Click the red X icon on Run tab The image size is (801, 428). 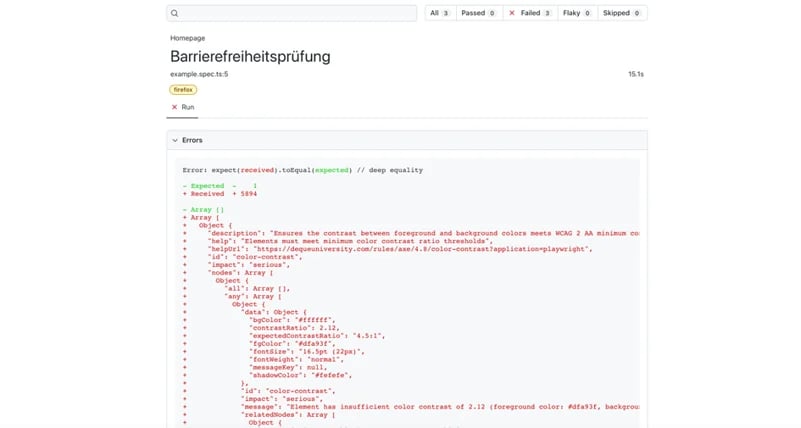click(175, 107)
